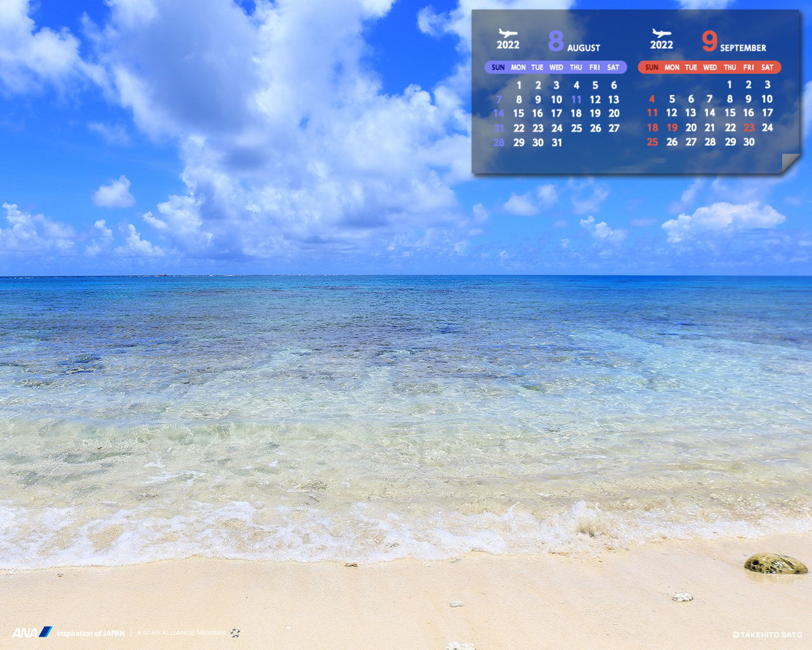The image size is (812, 650).
Task: Choose September 23 in the calendar
Action: pos(749,128)
